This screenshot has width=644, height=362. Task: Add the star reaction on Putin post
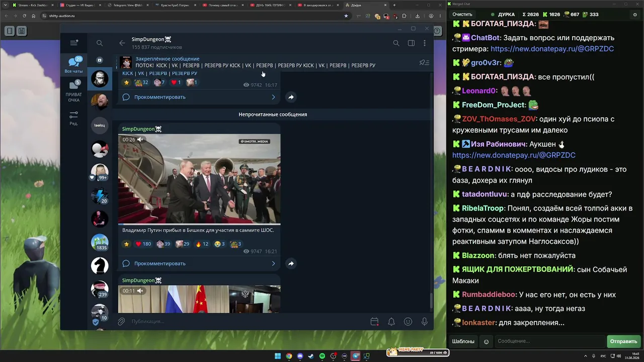126,244
